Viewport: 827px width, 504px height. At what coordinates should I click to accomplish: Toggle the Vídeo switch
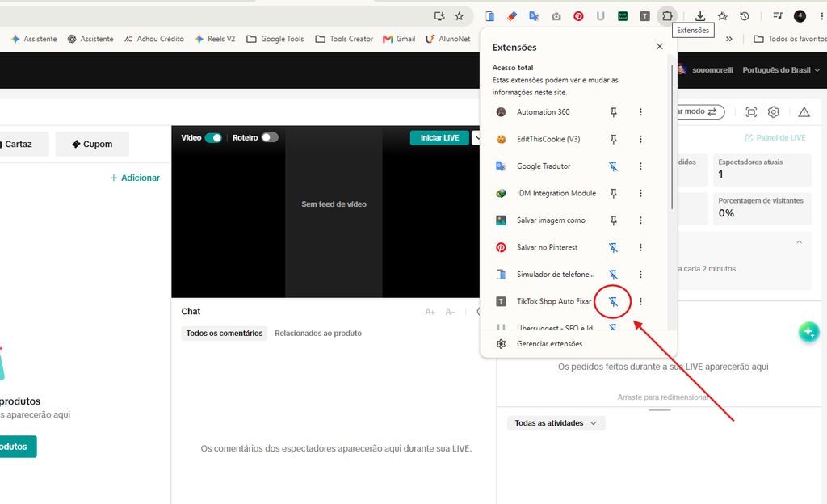pyautogui.click(x=213, y=137)
